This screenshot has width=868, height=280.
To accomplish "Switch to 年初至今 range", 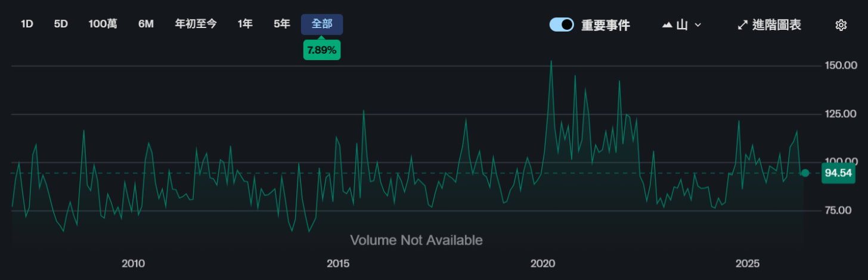I will click(x=196, y=24).
